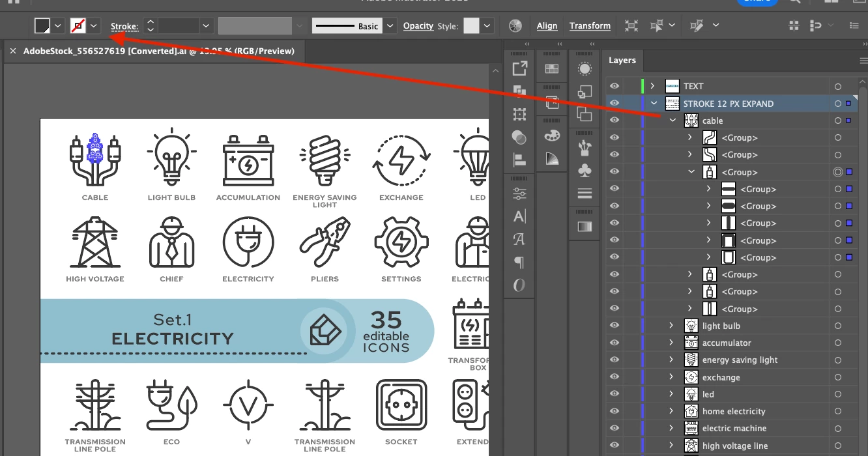This screenshot has width=868, height=456.
Task: Open the Appearance panel icon
Action: (x=585, y=68)
